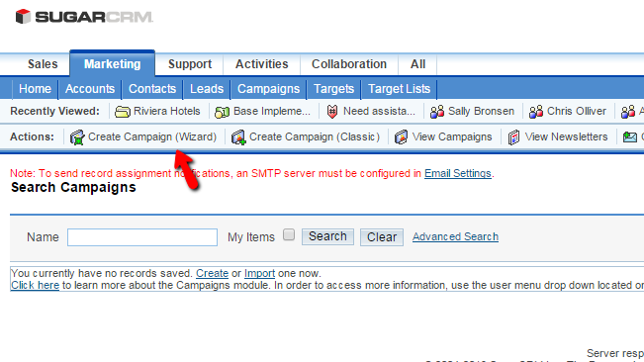
Task: Open Sally Bronsen recently viewed record
Action: [x=481, y=111]
